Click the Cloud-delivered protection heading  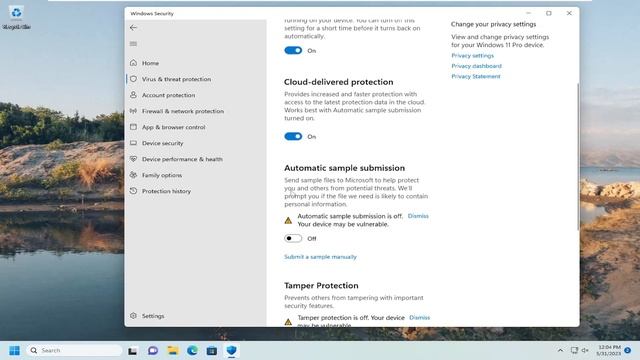[x=339, y=82]
